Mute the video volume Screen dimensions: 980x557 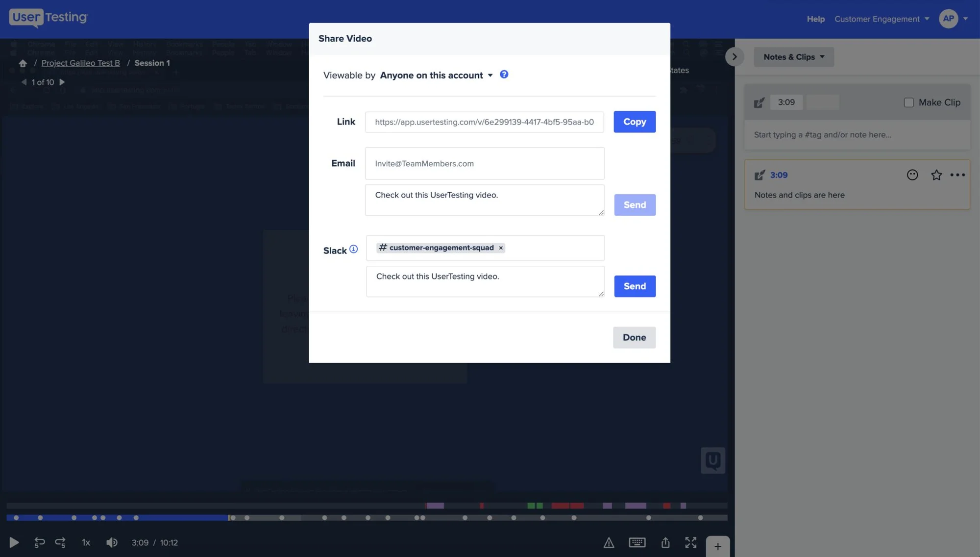tap(112, 542)
